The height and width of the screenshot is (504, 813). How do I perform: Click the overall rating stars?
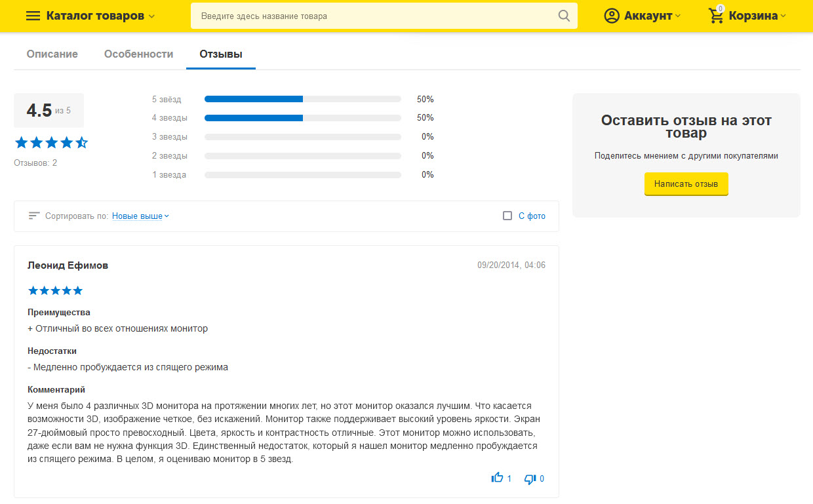click(x=51, y=142)
